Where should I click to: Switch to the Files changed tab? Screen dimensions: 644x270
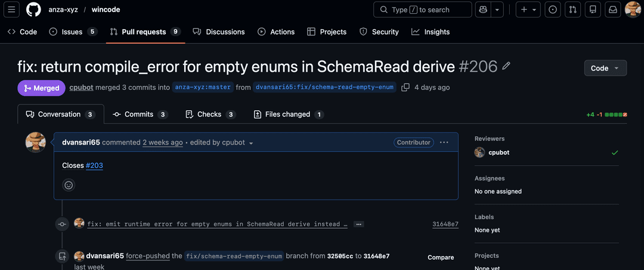[289, 114]
